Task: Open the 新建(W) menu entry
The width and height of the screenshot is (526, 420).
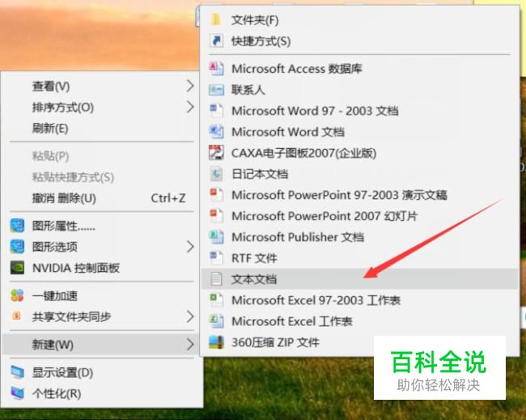Action: [102, 344]
